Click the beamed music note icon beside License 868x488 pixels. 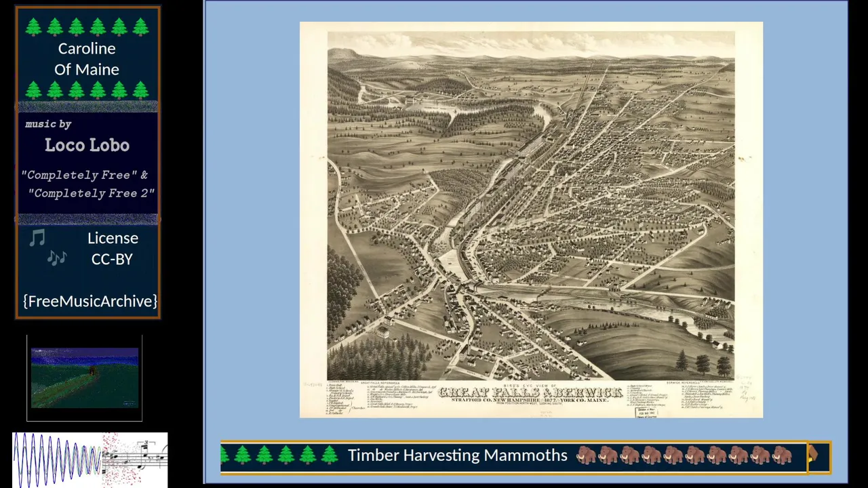37,238
